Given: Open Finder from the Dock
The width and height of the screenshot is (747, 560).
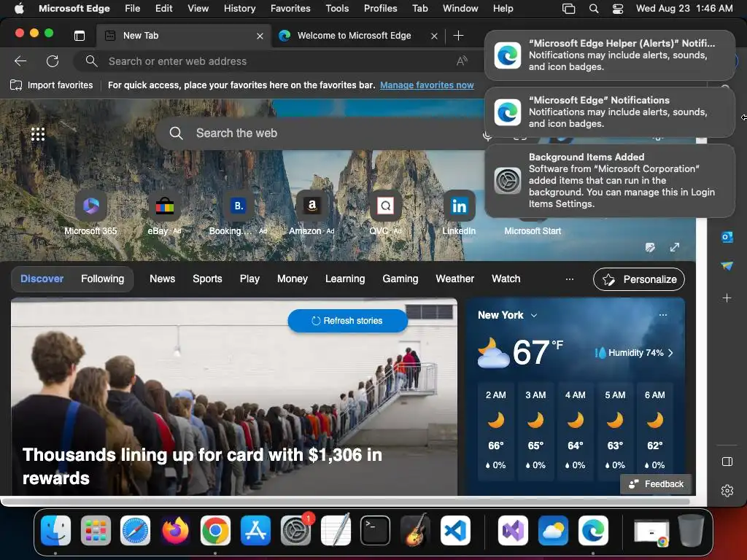Looking at the screenshot, I should click(x=55, y=530).
